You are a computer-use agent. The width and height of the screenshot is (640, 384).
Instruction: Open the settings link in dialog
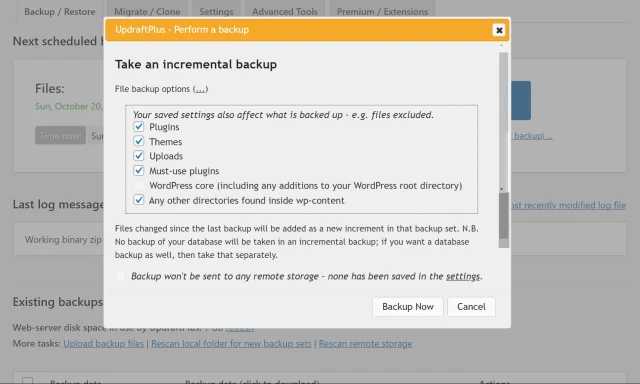[x=463, y=276]
